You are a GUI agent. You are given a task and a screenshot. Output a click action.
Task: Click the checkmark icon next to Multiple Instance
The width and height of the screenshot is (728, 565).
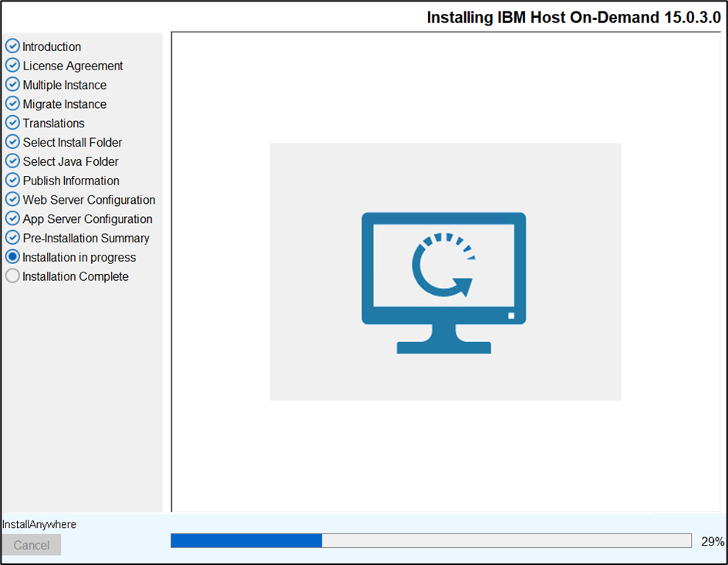(12, 85)
